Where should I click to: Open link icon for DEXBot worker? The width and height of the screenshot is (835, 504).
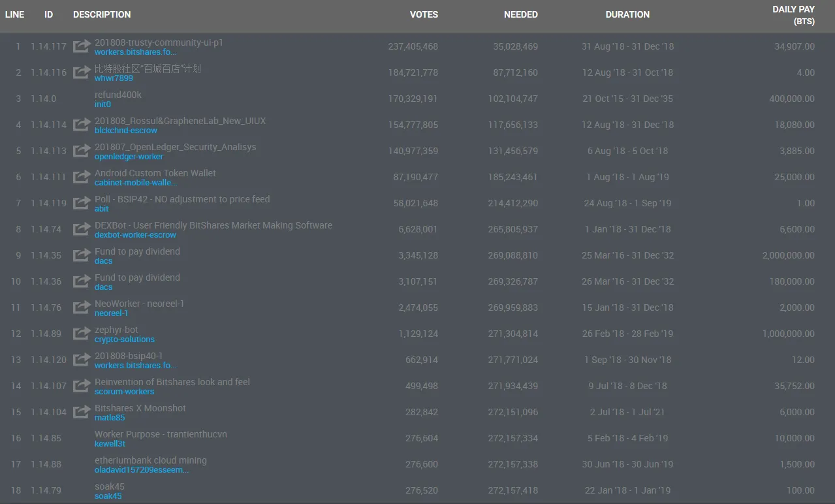coord(82,229)
